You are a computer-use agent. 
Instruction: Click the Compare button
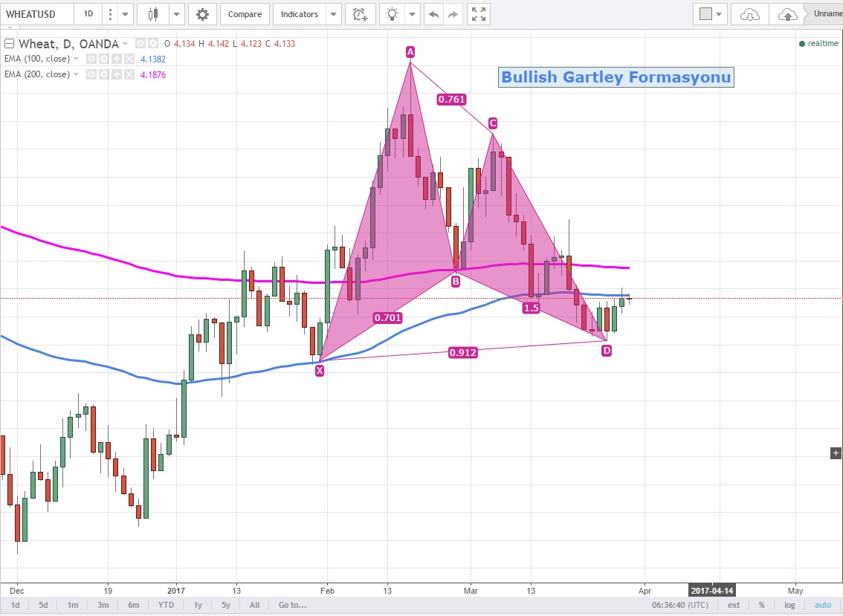(245, 14)
